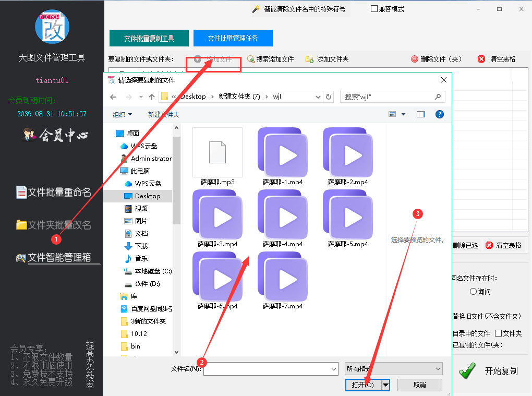Click 智能清除文件名中的特殊符号 wand button
This screenshot has height=396, width=532.
pyautogui.click(x=299, y=9)
